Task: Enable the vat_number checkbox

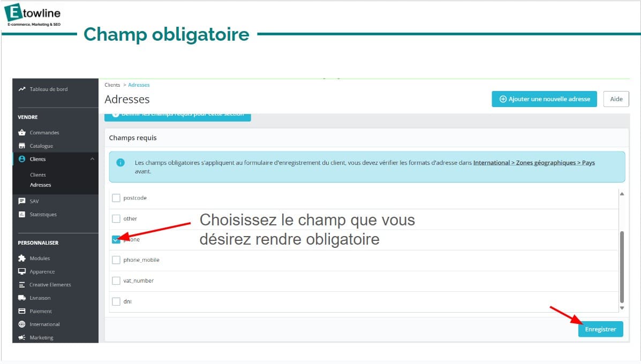Action: (116, 280)
